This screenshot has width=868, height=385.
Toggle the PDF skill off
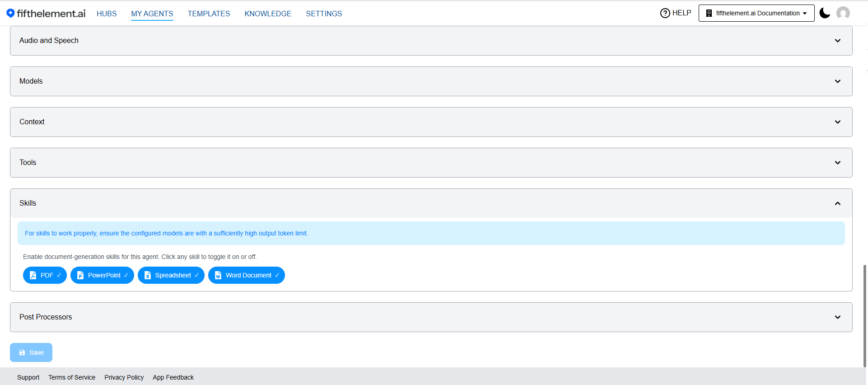pos(45,275)
